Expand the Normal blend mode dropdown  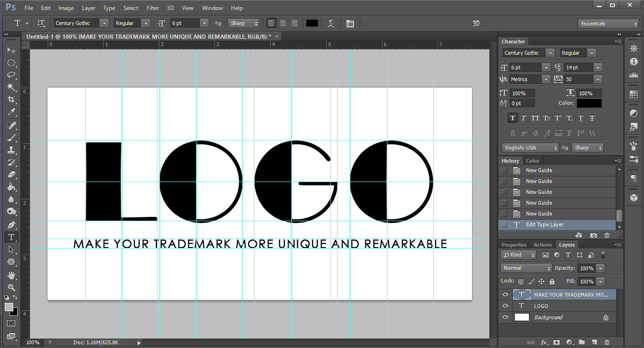click(x=526, y=268)
